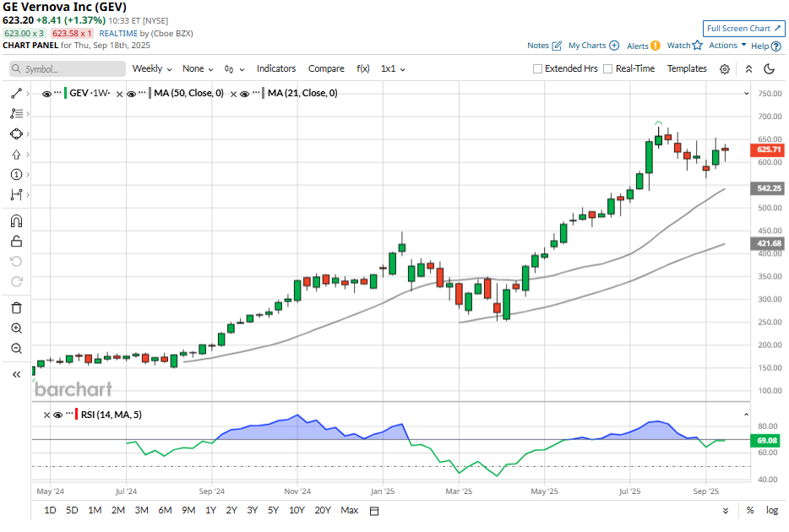Add to My Charts plus icon
Image resolution: width=789 pixels, height=532 pixels.
tap(614, 46)
